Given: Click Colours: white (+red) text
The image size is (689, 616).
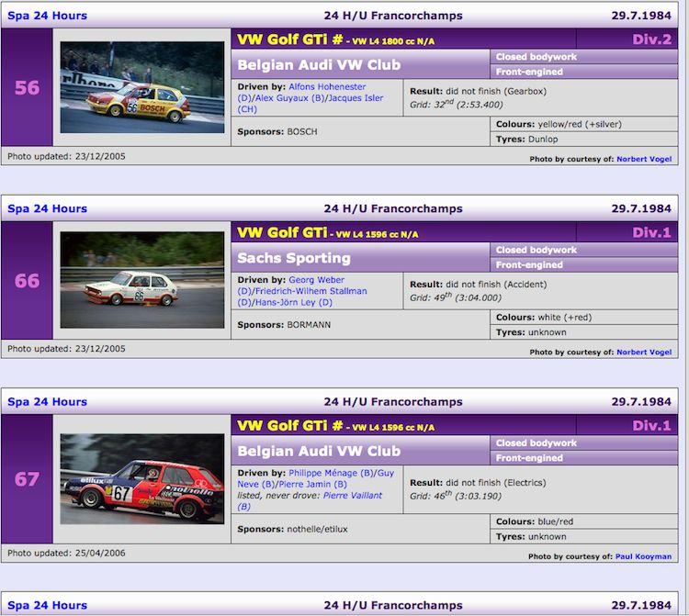Looking at the screenshot, I should point(544,318).
